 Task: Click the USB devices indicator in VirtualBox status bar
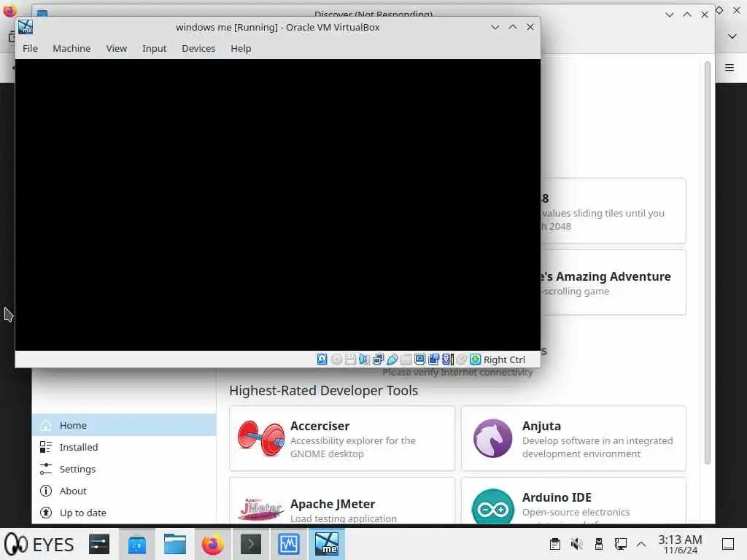point(392,359)
